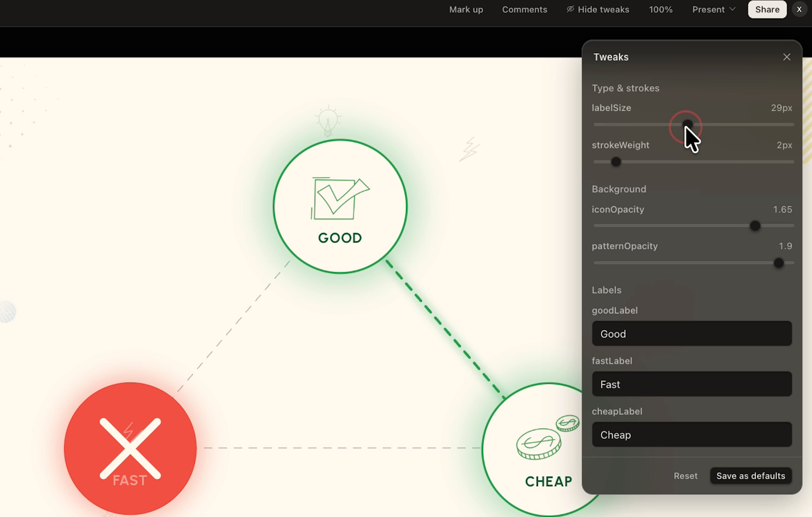Select the GOOD circle node
The width and height of the screenshot is (812, 517).
coord(340,206)
